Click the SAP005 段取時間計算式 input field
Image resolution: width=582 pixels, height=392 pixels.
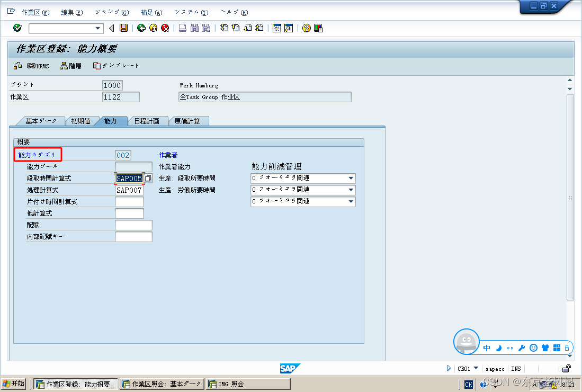pyautogui.click(x=129, y=178)
